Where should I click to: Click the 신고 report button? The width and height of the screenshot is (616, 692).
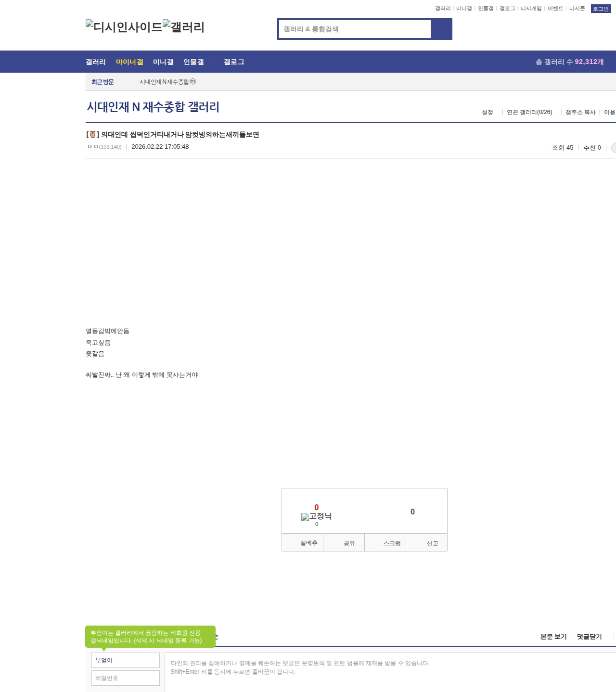[427, 542]
